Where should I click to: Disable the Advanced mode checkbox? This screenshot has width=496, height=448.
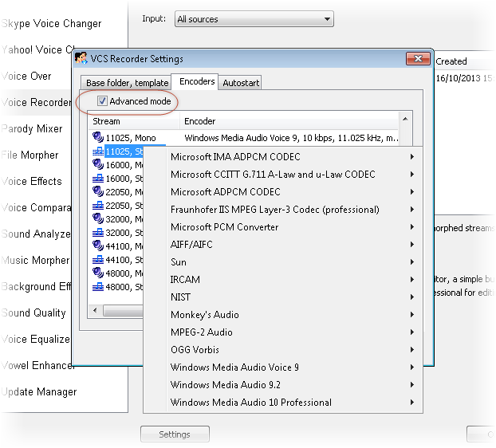pos(102,101)
